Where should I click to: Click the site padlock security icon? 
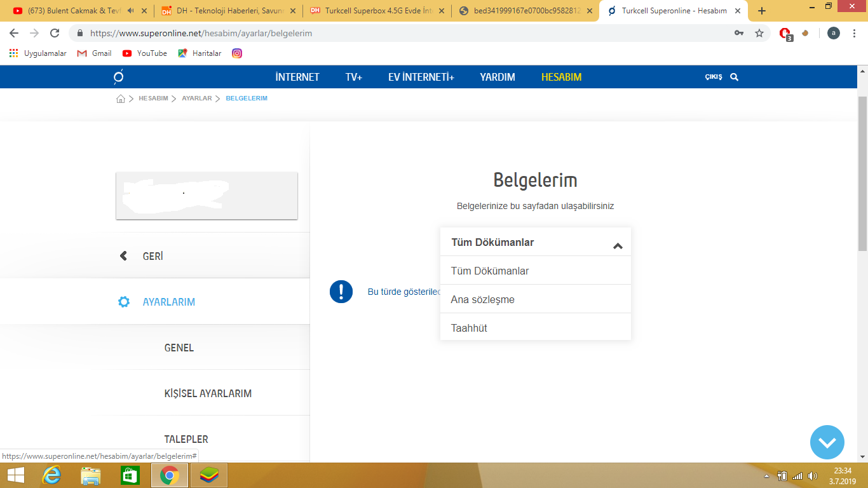tap(80, 33)
